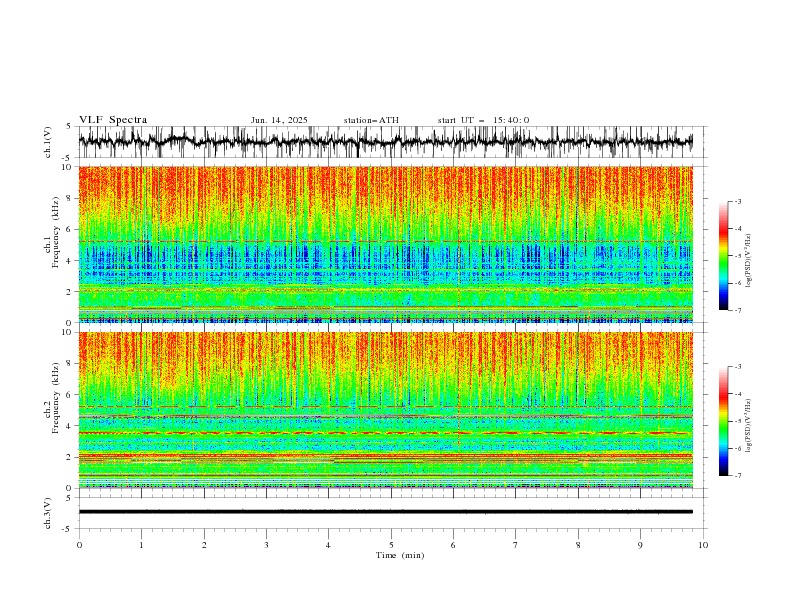Click time axis tick label '1'
Image resolution: width=792 pixels, height=612 pixels.
coord(141,545)
